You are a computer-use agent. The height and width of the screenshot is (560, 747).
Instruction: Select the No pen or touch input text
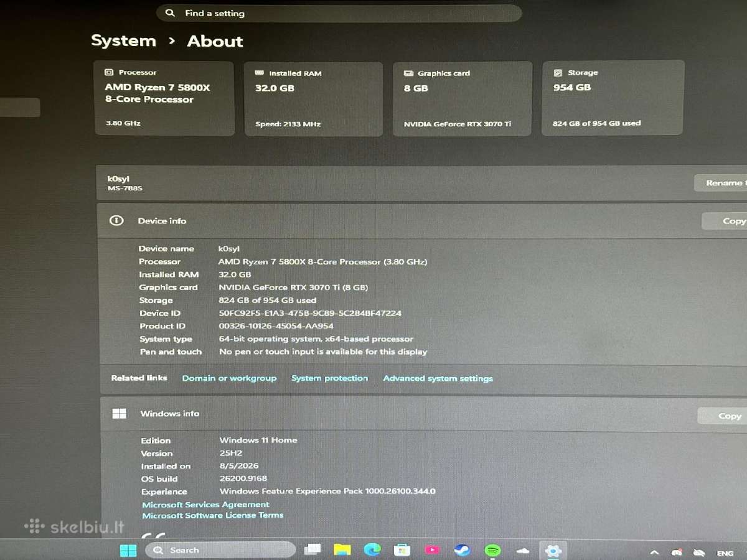323,352
